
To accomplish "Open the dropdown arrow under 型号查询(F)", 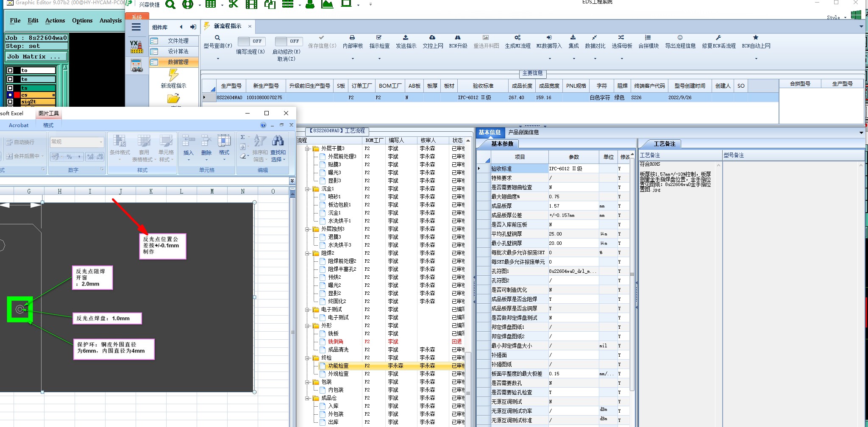I will [x=218, y=58].
